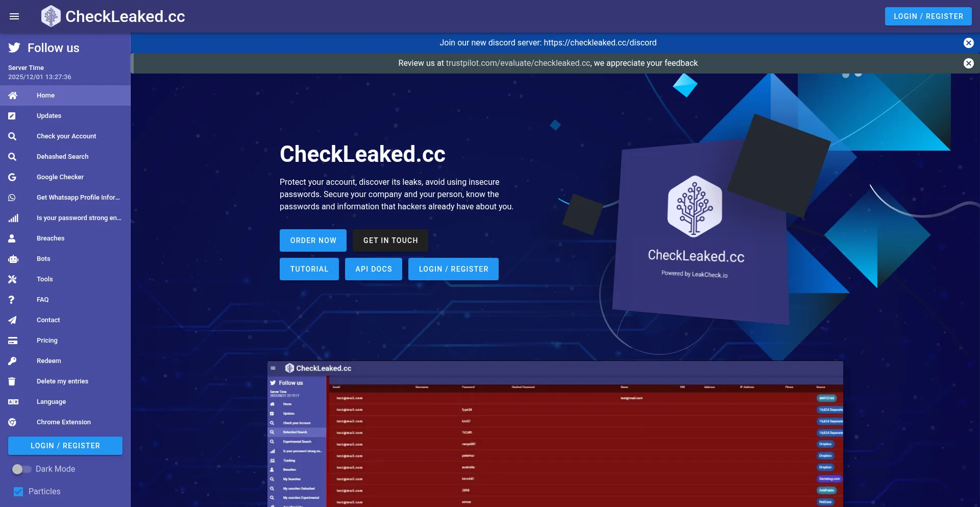Dismiss the discord server banner
The width and height of the screenshot is (980, 507).
(x=968, y=43)
